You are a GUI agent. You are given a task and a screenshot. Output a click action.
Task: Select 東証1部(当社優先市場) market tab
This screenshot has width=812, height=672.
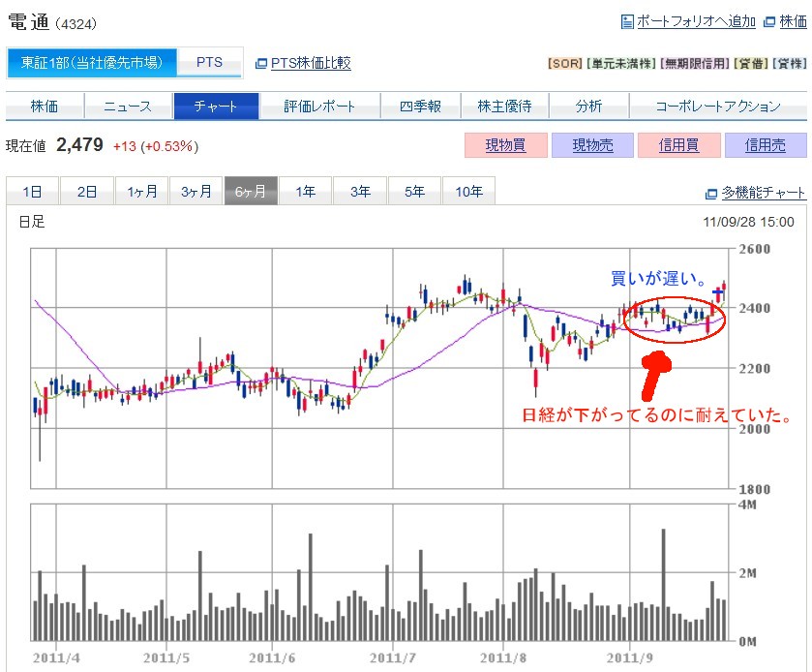[x=92, y=63]
